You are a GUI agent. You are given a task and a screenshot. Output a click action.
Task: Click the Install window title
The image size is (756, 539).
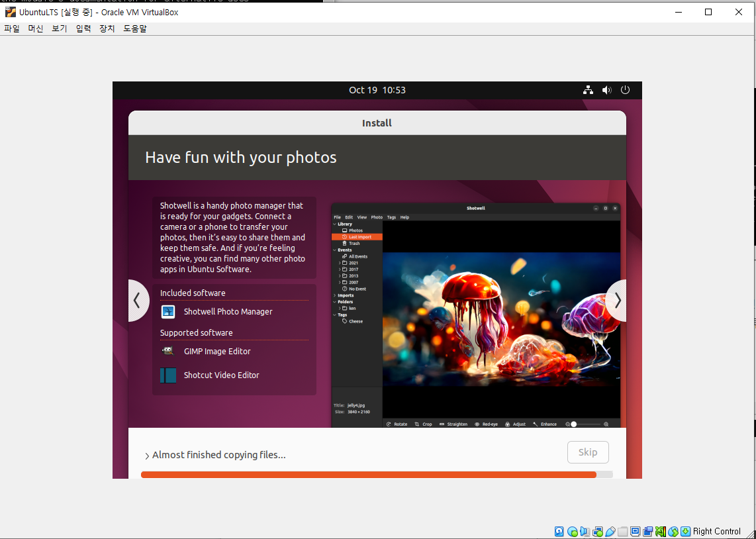click(x=377, y=123)
